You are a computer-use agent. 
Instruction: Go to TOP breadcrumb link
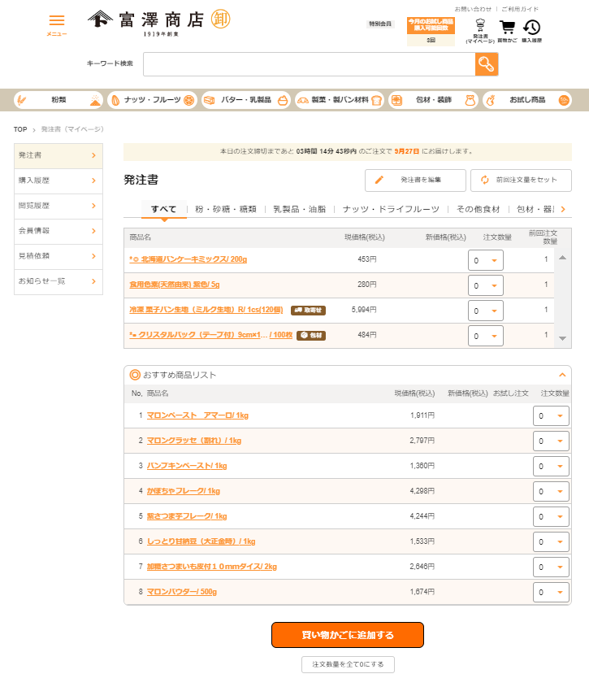20,129
